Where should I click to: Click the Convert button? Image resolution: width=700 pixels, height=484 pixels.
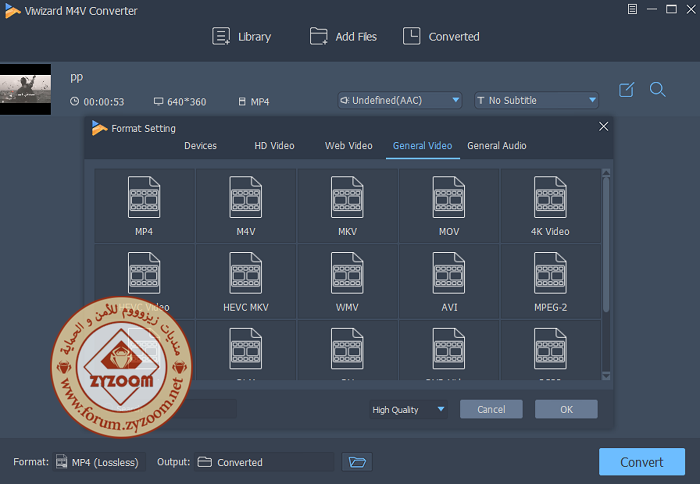pos(642,462)
